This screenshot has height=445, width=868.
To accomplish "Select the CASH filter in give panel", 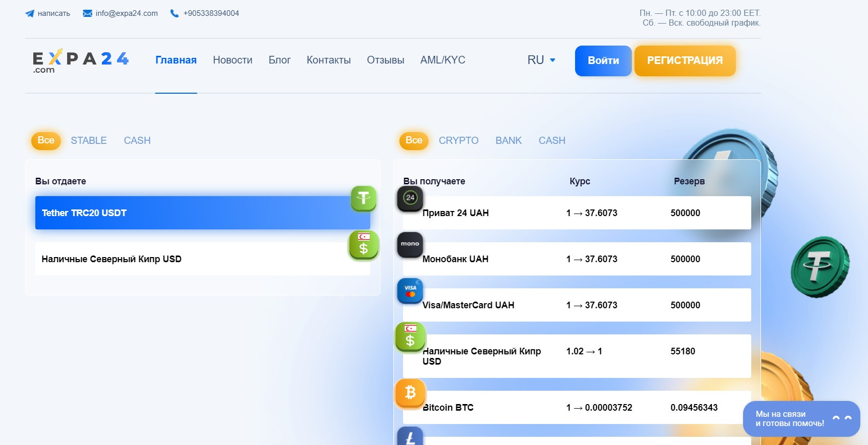I will (x=137, y=140).
